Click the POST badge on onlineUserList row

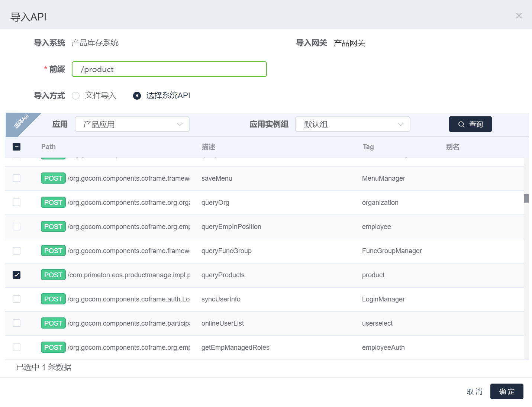[53, 323]
